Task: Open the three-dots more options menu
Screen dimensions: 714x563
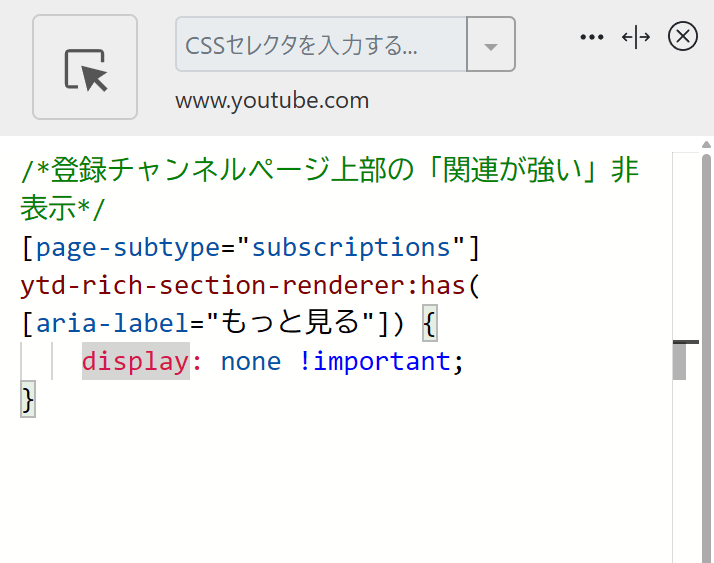Action: [592, 37]
